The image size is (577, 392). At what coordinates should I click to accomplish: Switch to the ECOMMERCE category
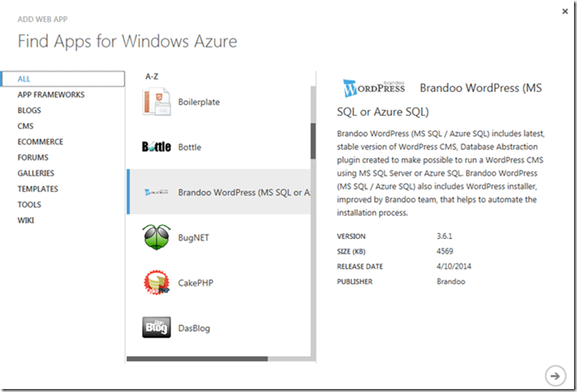pyautogui.click(x=40, y=142)
